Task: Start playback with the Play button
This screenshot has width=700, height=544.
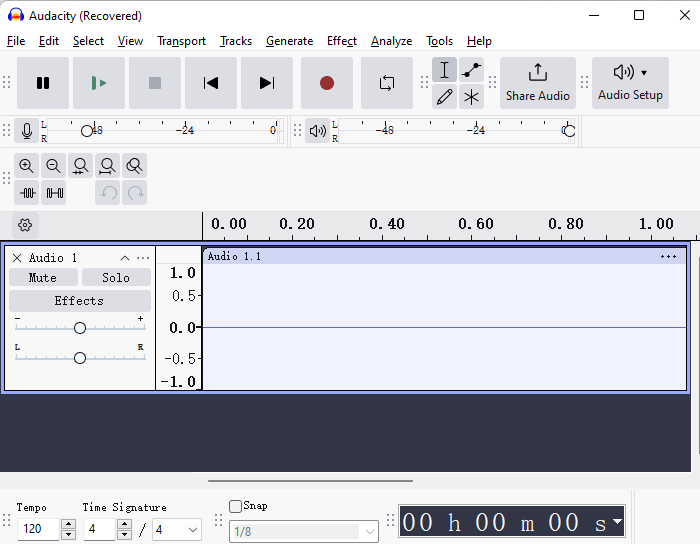Action: (99, 83)
